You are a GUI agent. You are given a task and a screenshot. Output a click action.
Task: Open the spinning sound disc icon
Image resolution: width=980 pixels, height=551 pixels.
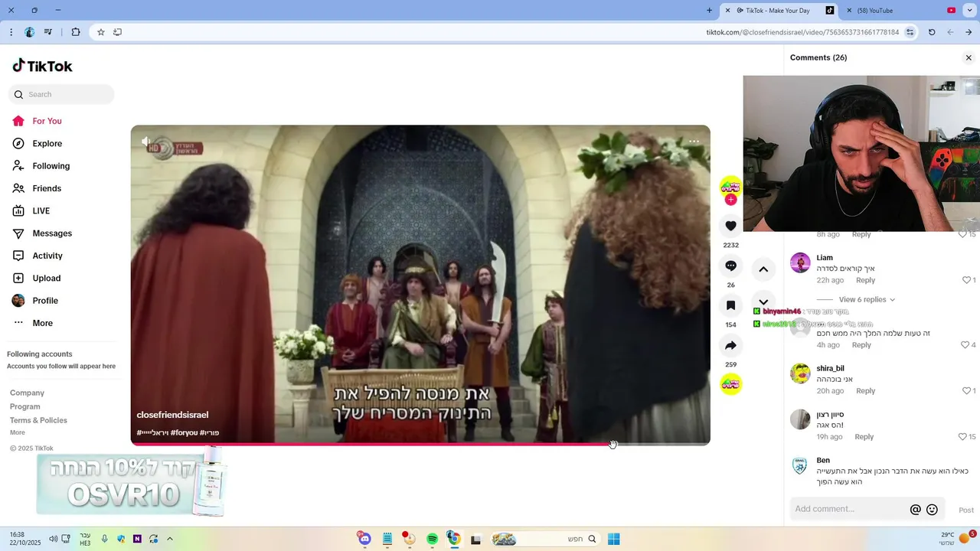[x=730, y=383]
